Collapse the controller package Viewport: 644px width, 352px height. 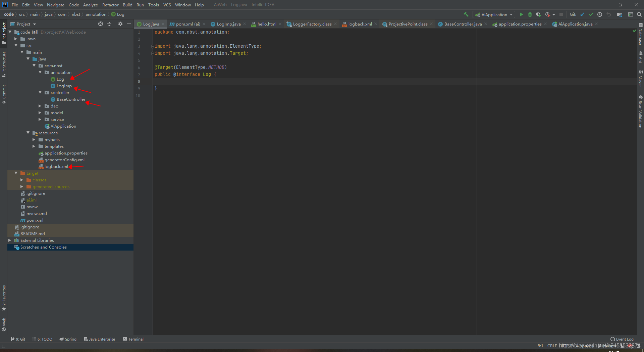pos(40,92)
